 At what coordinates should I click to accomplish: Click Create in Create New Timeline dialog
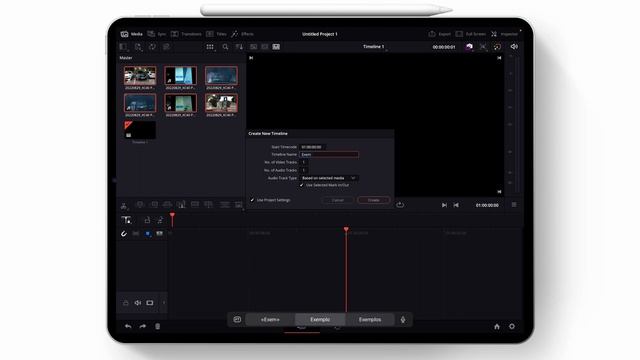(x=374, y=200)
